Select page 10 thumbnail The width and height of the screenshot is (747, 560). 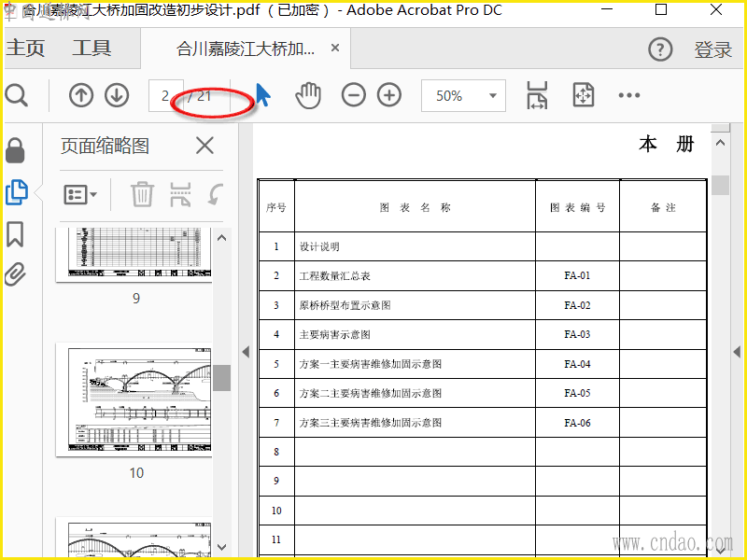click(x=134, y=399)
